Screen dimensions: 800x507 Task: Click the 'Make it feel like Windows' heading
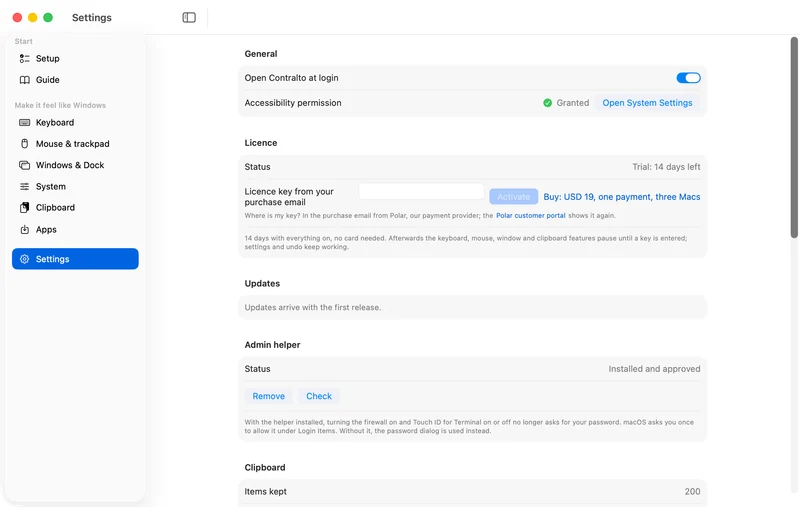click(60, 106)
